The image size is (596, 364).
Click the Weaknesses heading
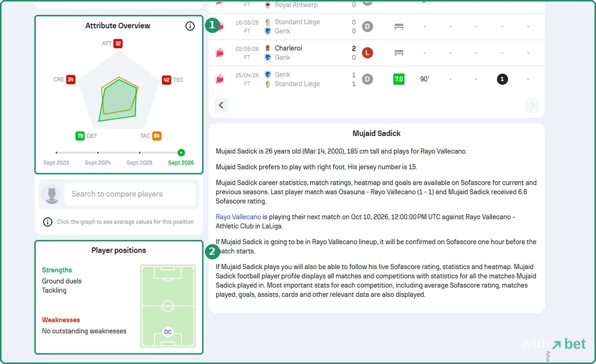[x=61, y=320]
